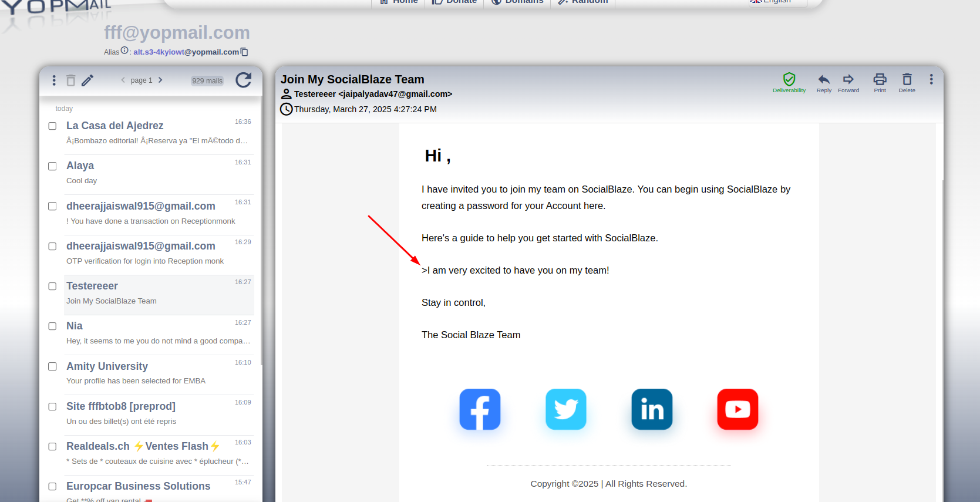The width and height of the screenshot is (980, 502).
Task: Click the Twitter icon in the email
Action: 566,409
